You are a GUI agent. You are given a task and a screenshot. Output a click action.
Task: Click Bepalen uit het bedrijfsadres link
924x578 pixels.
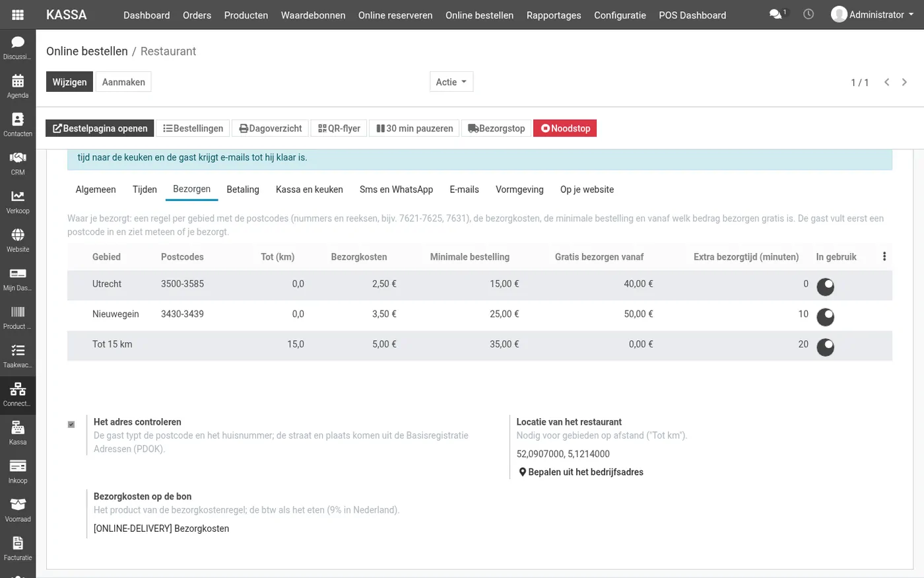click(x=581, y=472)
